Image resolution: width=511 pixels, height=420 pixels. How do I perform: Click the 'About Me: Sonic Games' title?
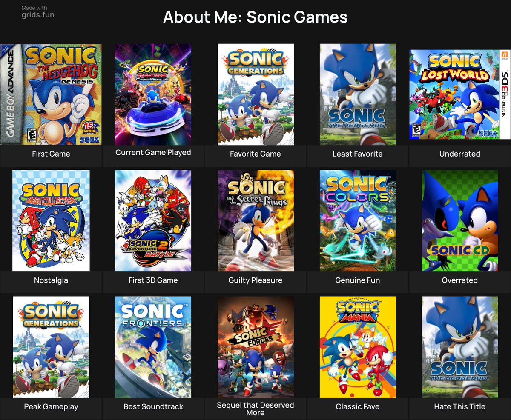point(255,17)
